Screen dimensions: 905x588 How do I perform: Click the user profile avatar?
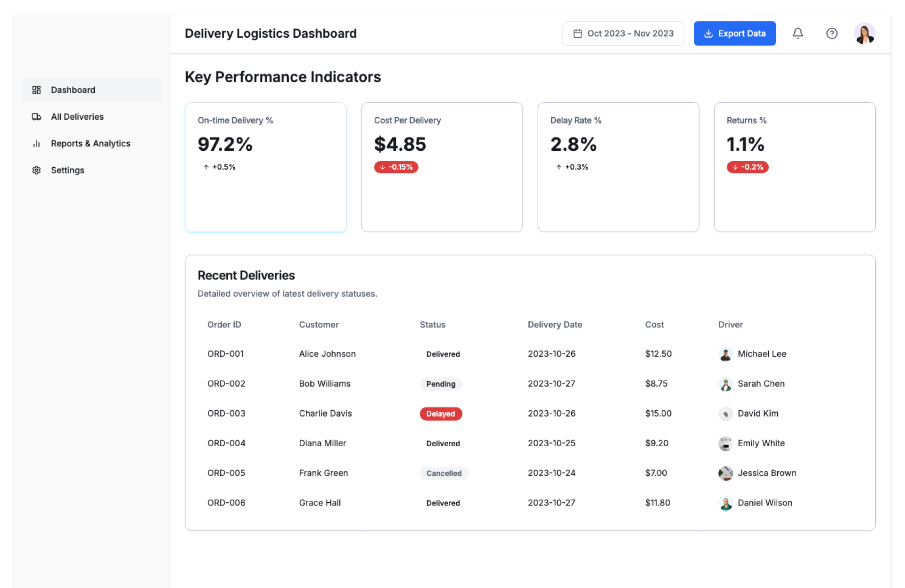click(x=864, y=33)
